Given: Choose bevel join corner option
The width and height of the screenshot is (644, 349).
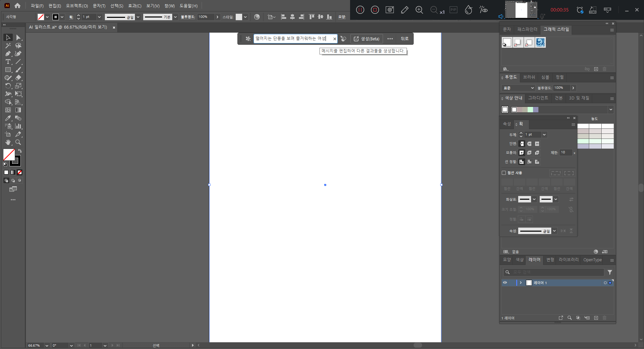Looking at the screenshot, I should [537, 153].
